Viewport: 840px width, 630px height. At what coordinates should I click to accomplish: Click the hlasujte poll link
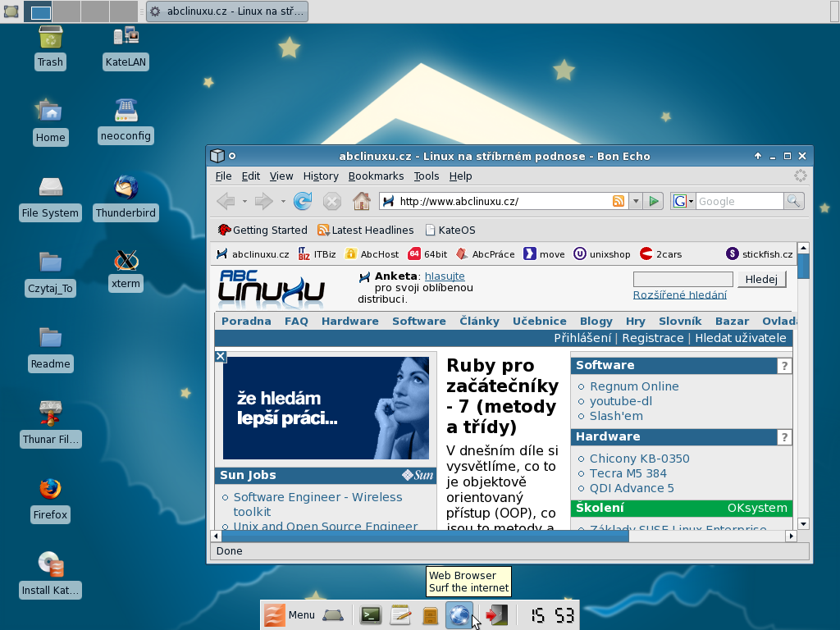[x=445, y=276]
